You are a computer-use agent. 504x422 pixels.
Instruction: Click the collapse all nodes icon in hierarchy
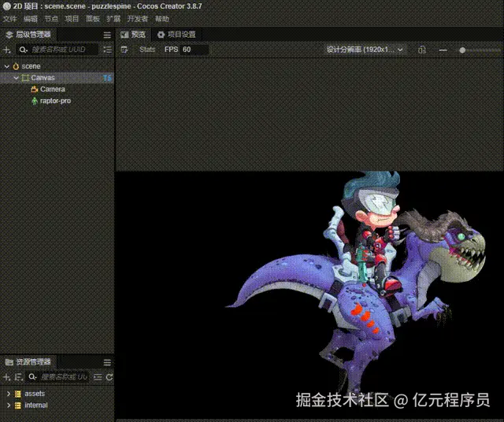pos(107,50)
